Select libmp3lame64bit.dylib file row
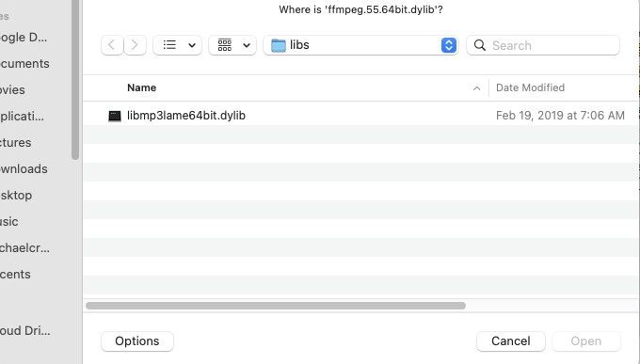This screenshot has height=364, width=640. coord(360,116)
